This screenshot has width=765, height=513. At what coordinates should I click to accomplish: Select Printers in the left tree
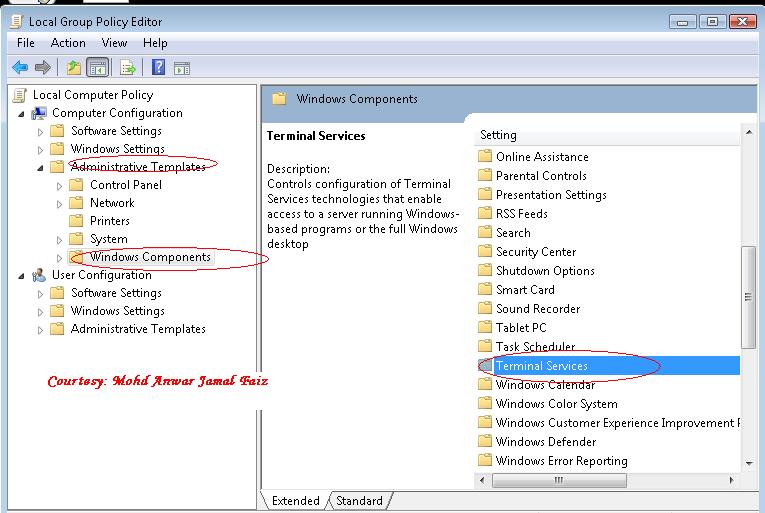(110, 221)
